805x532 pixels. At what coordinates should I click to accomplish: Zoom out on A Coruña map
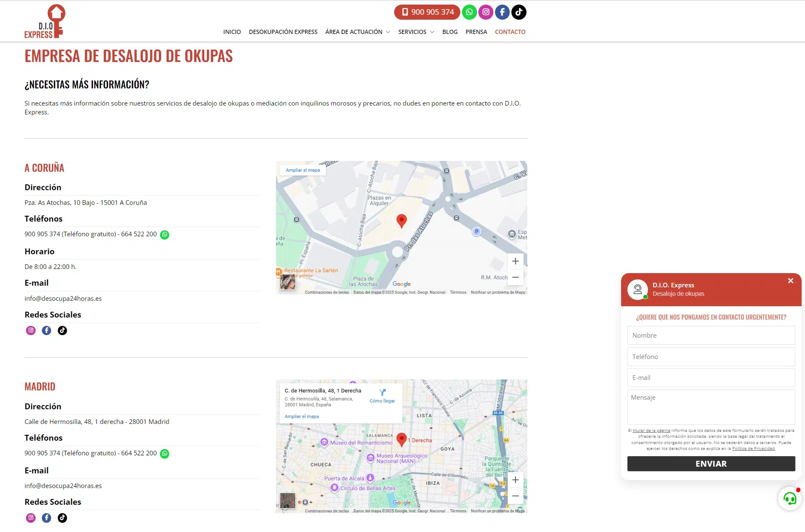tap(516, 277)
